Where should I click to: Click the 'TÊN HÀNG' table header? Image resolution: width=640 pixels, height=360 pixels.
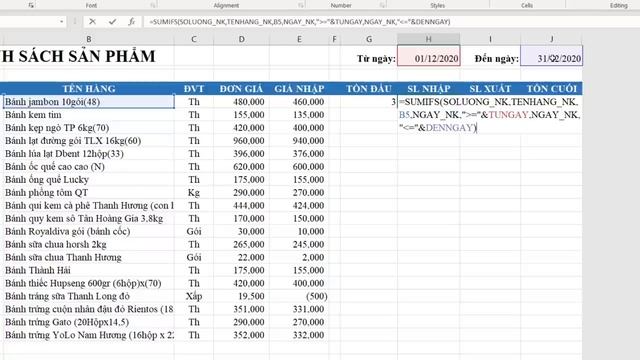coord(89,89)
